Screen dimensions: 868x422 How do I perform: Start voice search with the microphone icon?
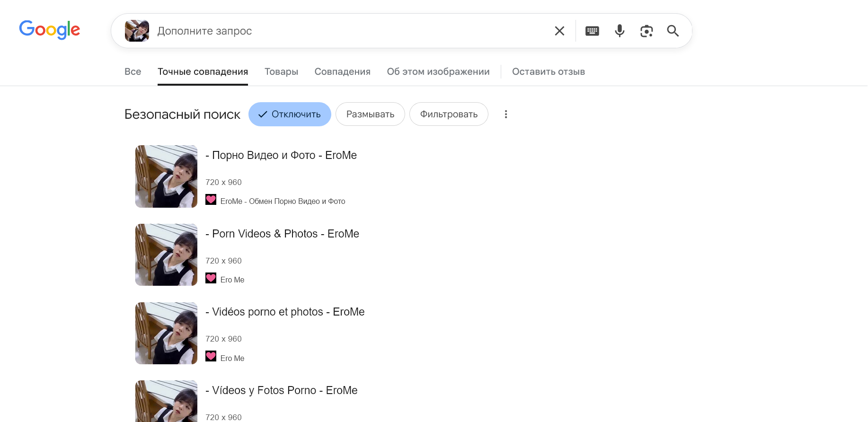point(620,31)
